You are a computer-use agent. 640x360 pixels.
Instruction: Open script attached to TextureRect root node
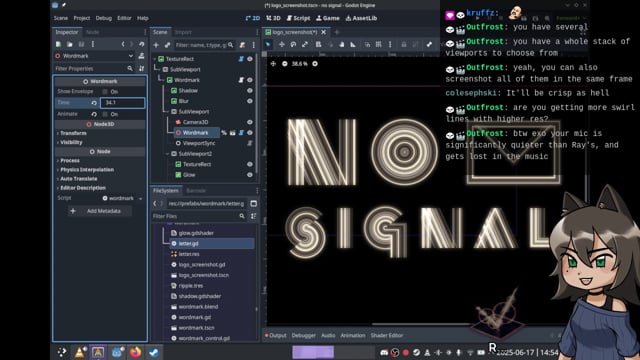(x=241, y=59)
